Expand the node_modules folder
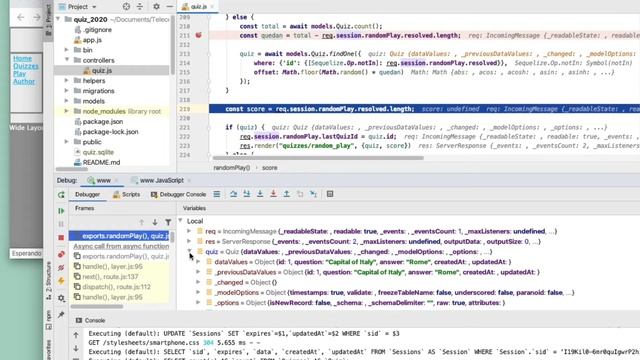 (x=67, y=111)
